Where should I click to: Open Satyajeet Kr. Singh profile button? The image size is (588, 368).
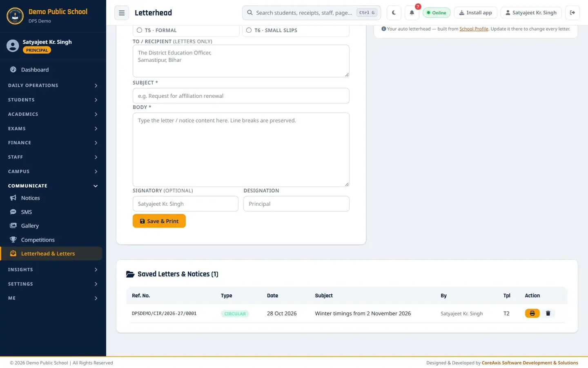coord(531,13)
